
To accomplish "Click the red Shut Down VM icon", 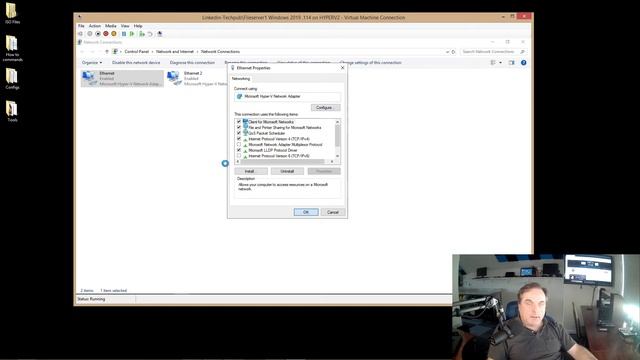I will 106,34.
